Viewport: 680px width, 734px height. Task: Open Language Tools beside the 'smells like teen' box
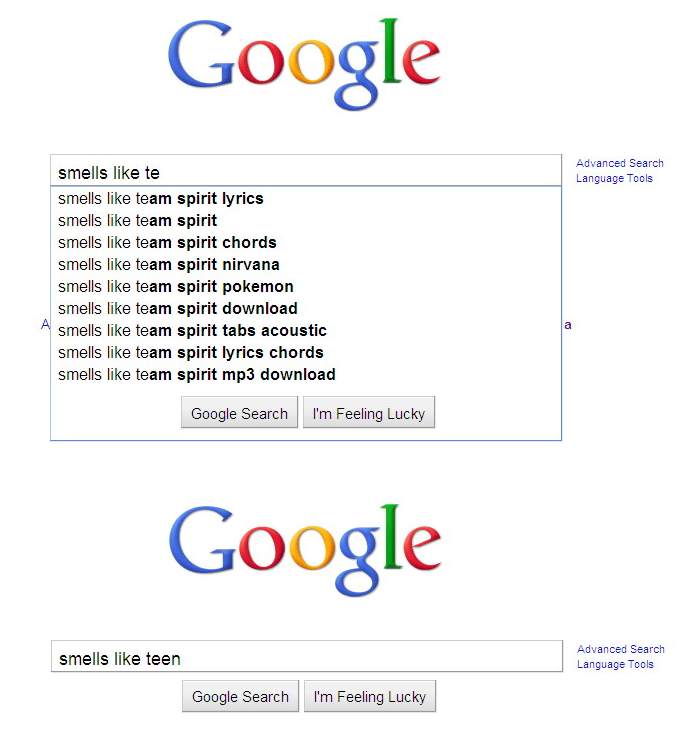pos(615,665)
